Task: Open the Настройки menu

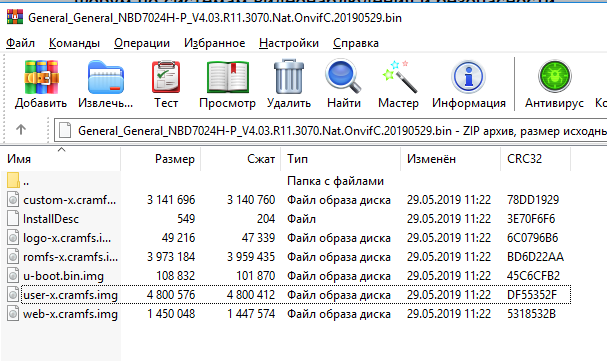Action: point(289,43)
